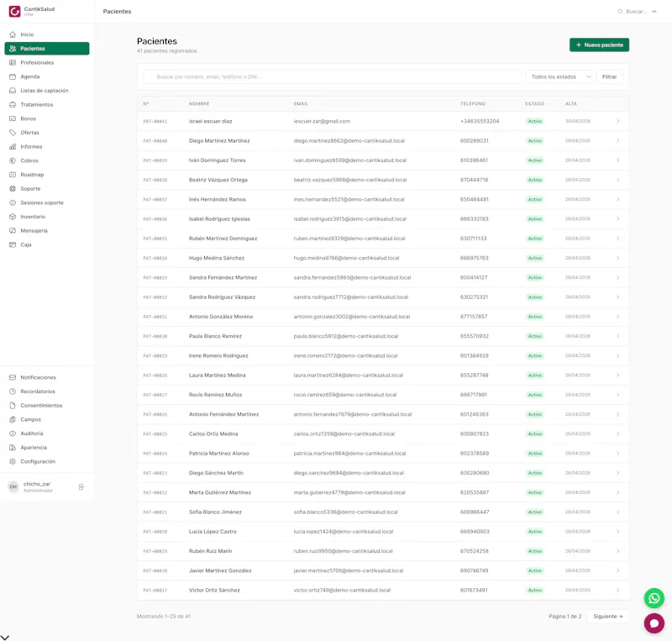
Task: Open Diego Martínez Martínez row chevron
Action: tap(618, 140)
